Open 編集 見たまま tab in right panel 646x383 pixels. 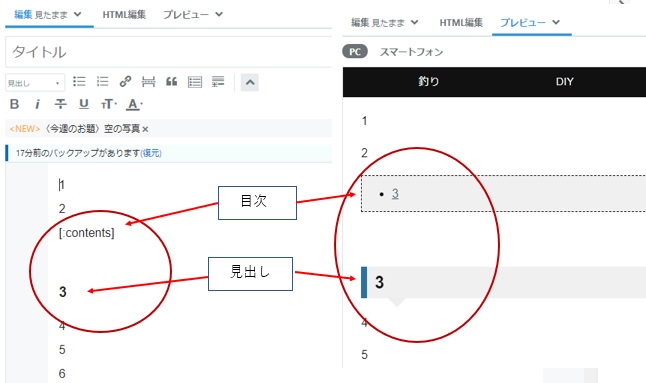pyautogui.click(x=378, y=23)
